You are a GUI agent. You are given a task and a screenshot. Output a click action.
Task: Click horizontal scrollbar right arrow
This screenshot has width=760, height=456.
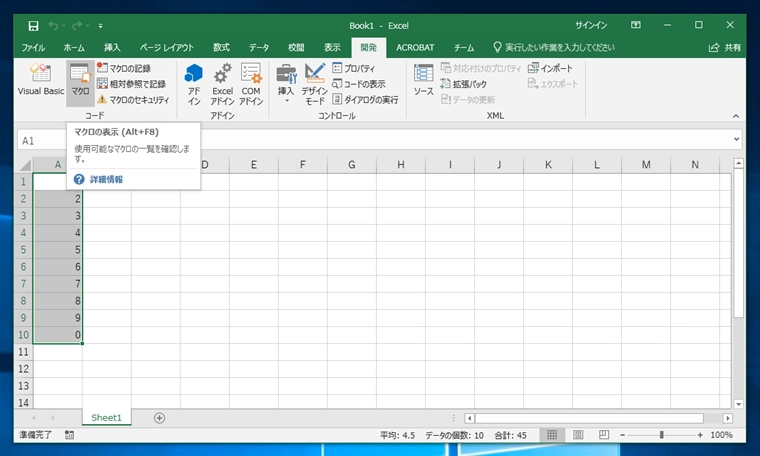(728, 418)
